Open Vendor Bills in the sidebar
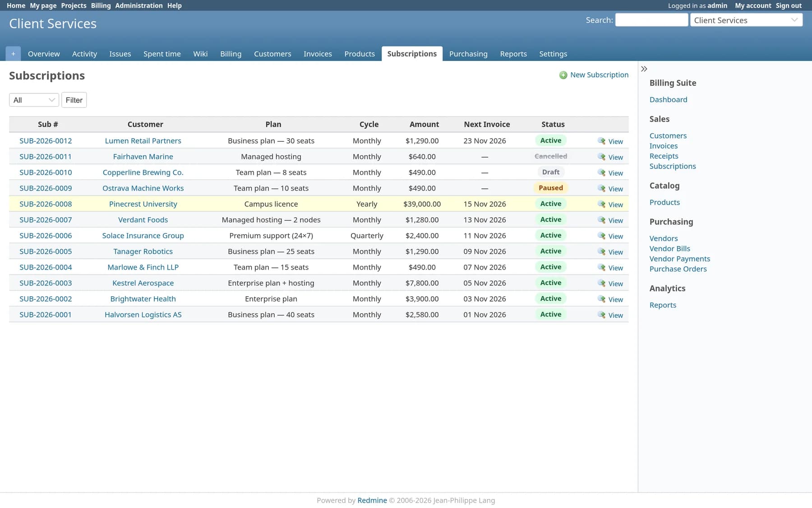812x508 pixels. coord(669,249)
